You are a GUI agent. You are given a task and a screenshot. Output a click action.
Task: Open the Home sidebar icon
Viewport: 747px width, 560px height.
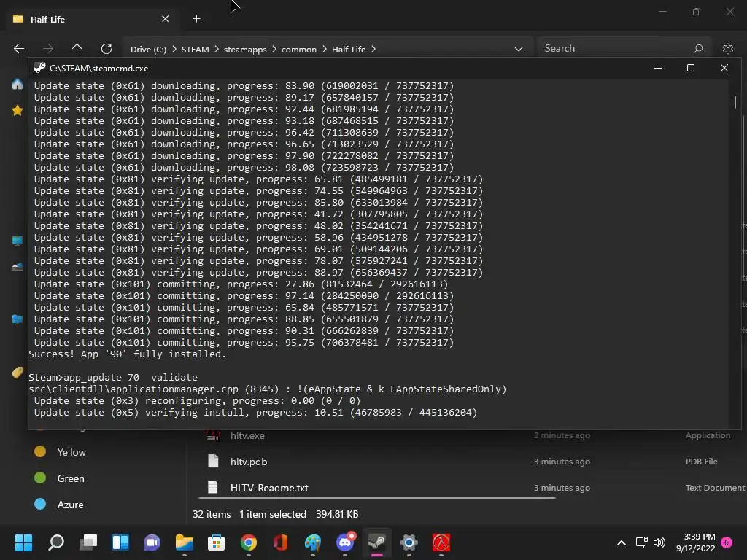(18, 85)
